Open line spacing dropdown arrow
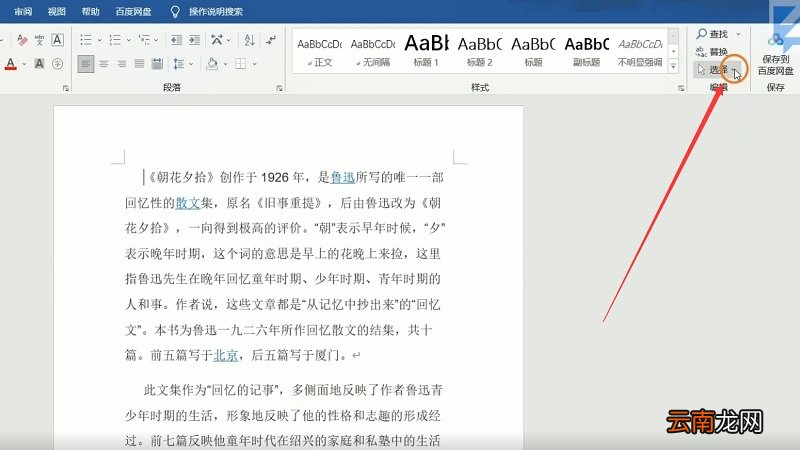 191,64
